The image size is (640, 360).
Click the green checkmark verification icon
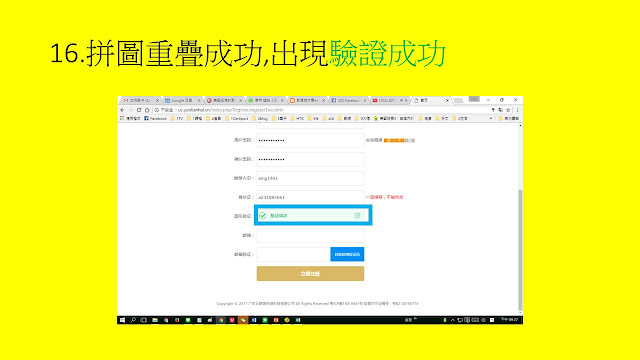coord(263,216)
